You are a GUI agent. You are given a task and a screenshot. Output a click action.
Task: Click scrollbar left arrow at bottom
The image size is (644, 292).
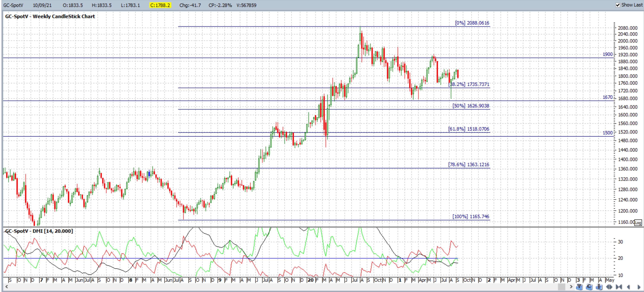point(7,287)
